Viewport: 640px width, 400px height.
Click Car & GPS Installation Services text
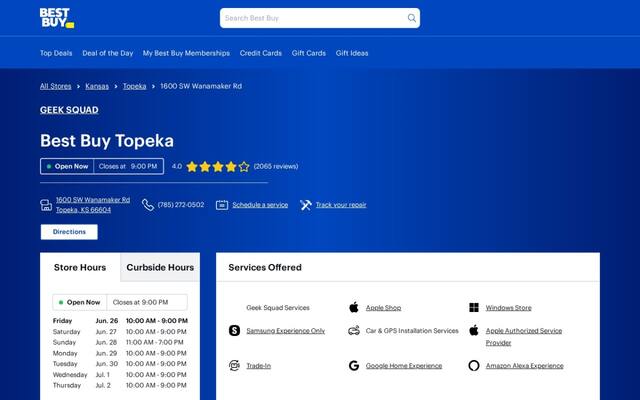412,331
